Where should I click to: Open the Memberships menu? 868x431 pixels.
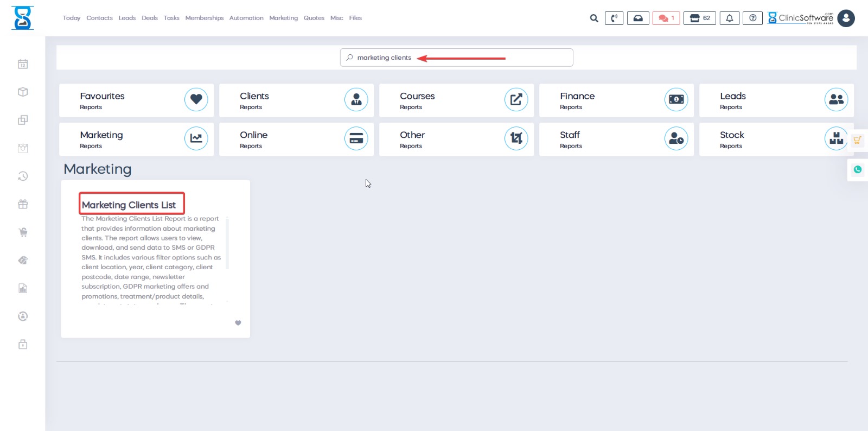pos(204,18)
